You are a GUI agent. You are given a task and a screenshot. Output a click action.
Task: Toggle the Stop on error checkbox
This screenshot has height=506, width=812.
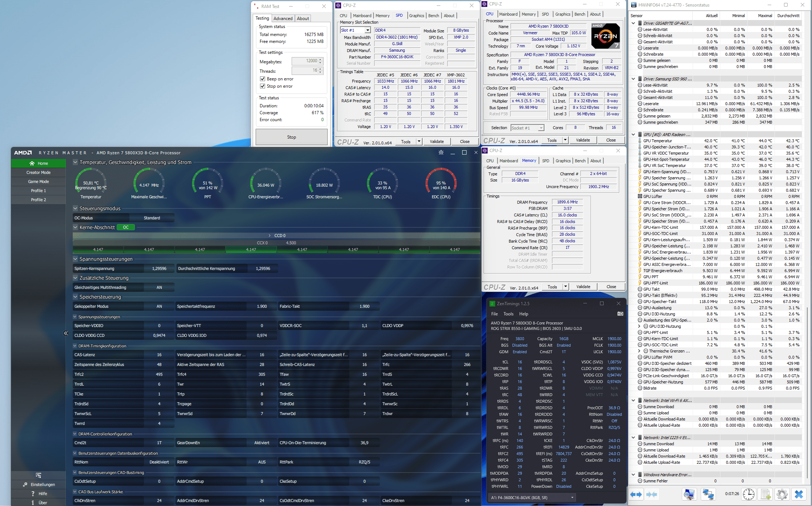click(263, 86)
